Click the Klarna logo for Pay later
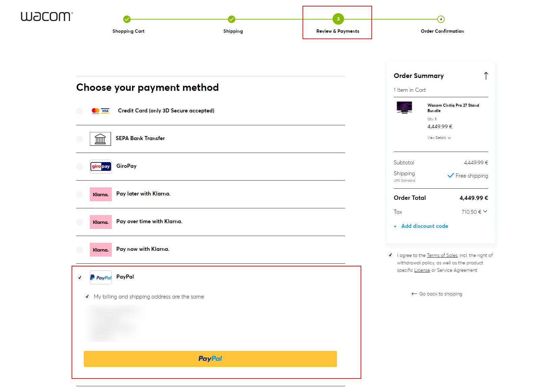The image size is (549, 392). pos(101,194)
